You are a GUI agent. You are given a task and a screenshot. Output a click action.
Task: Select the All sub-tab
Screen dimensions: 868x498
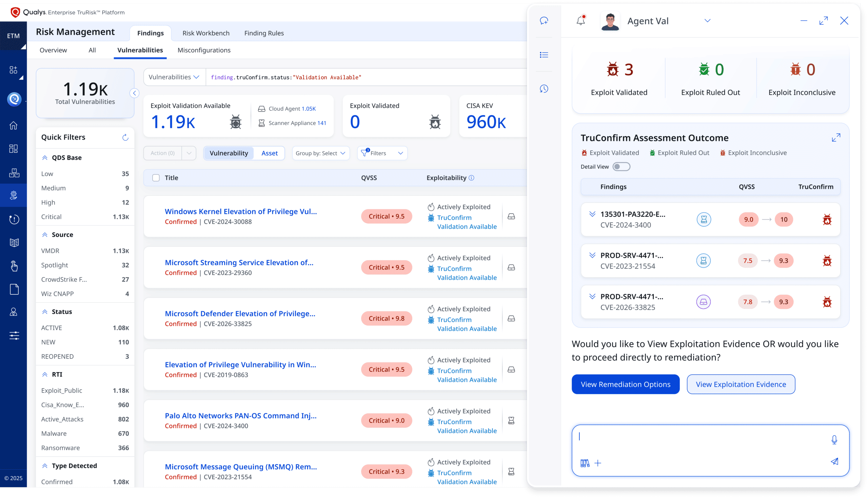click(92, 50)
